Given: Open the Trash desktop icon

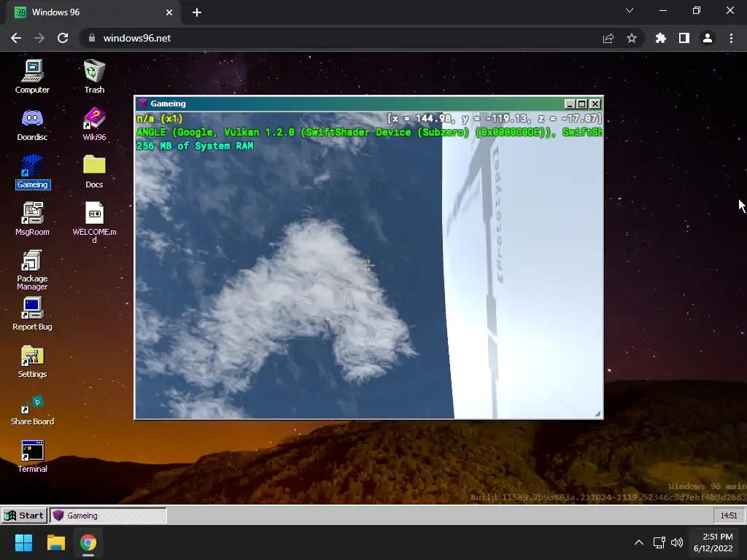Looking at the screenshot, I should click(x=94, y=76).
